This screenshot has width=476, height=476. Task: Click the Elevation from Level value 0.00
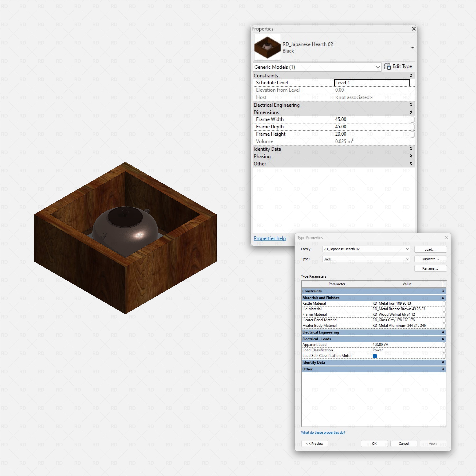(x=372, y=90)
